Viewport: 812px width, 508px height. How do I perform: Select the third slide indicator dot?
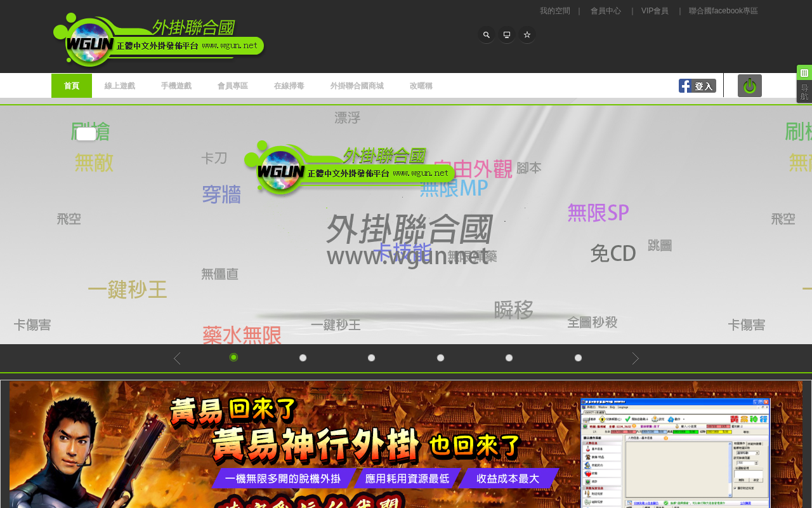[371, 358]
